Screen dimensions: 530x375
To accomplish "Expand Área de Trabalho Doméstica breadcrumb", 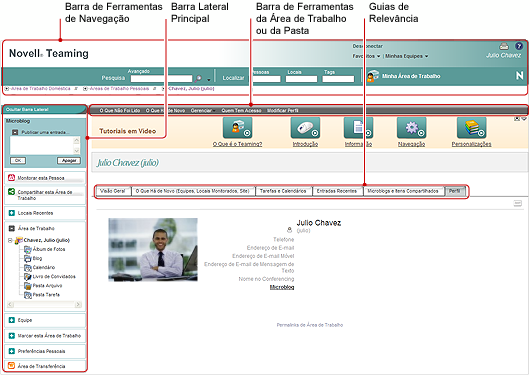I will [x=6, y=89].
